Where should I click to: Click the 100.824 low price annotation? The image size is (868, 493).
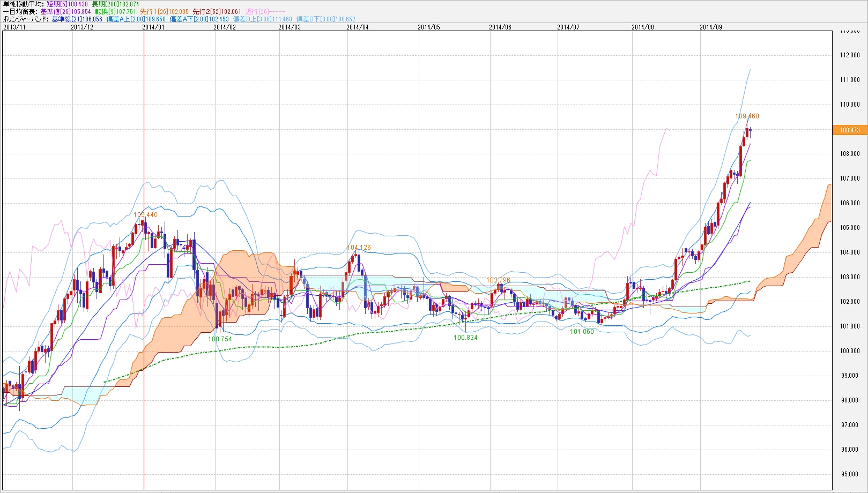click(x=465, y=338)
